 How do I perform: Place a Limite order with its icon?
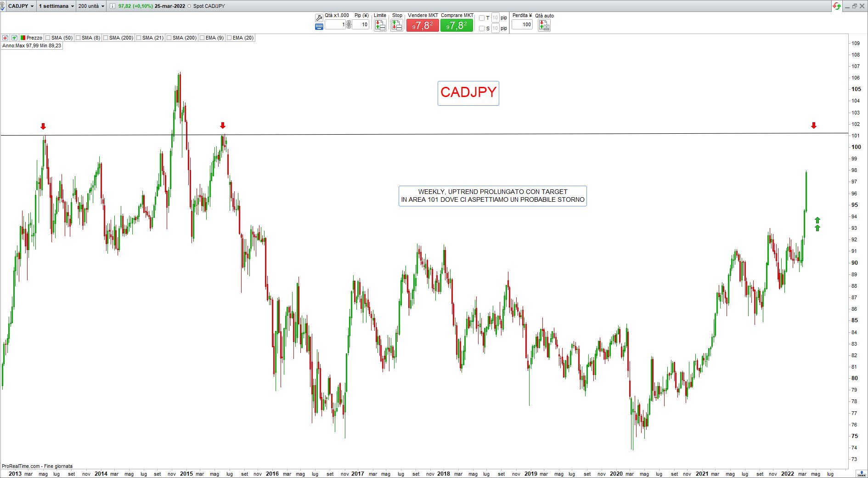(380, 25)
